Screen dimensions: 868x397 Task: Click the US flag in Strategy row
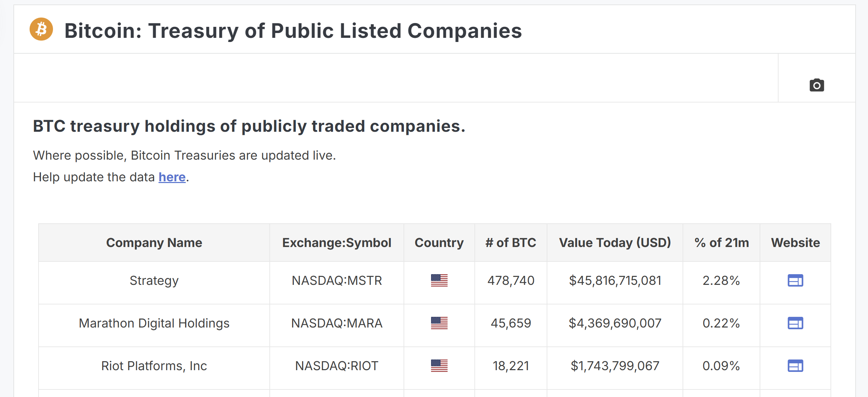(x=439, y=280)
